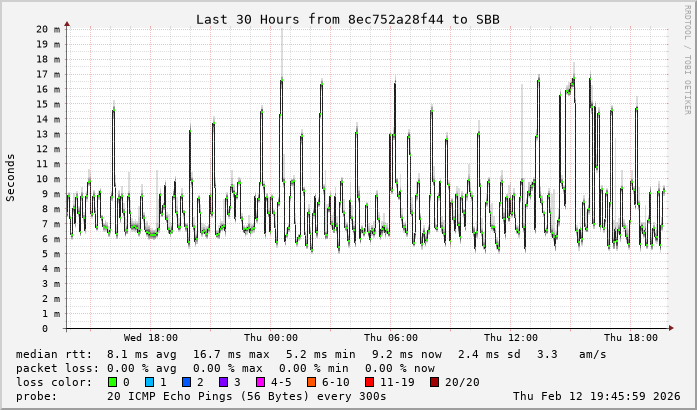Image resolution: width=697 pixels, height=410 pixels.
Task: Select the red 11-19 loss color swatch
Action: coord(370,382)
